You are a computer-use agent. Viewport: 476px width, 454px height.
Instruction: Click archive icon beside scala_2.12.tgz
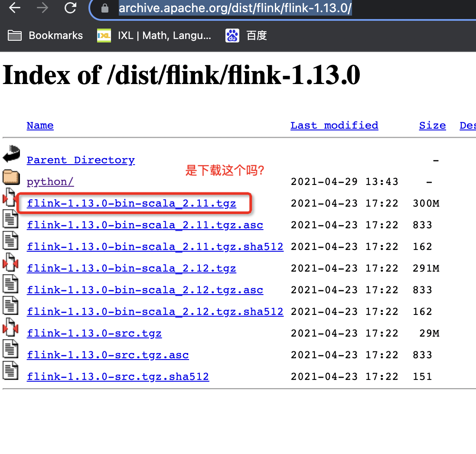tap(10, 263)
